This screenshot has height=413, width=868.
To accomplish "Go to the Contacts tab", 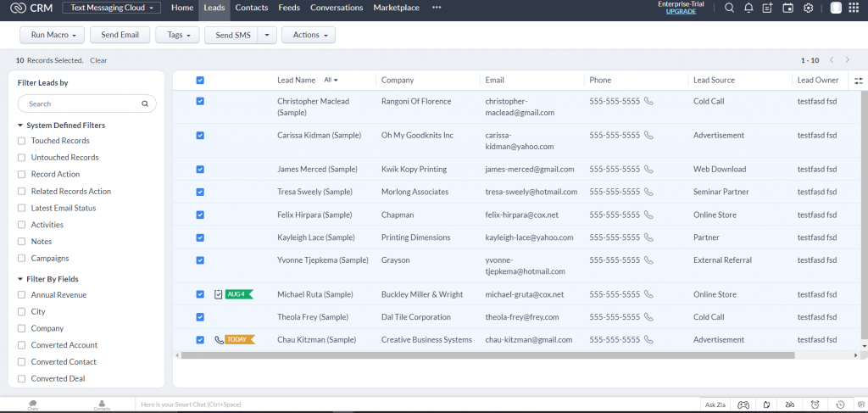I will coord(251,8).
